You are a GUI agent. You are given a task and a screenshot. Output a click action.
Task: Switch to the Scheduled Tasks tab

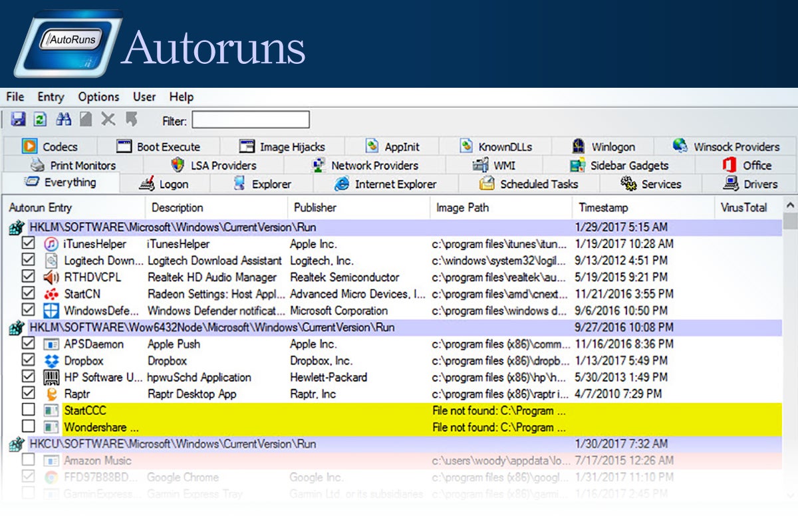click(529, 184)
